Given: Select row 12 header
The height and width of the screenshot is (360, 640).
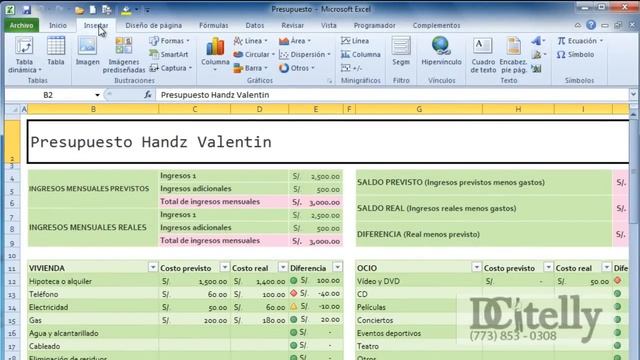Looking at the screenshot, I should (12, 282).
